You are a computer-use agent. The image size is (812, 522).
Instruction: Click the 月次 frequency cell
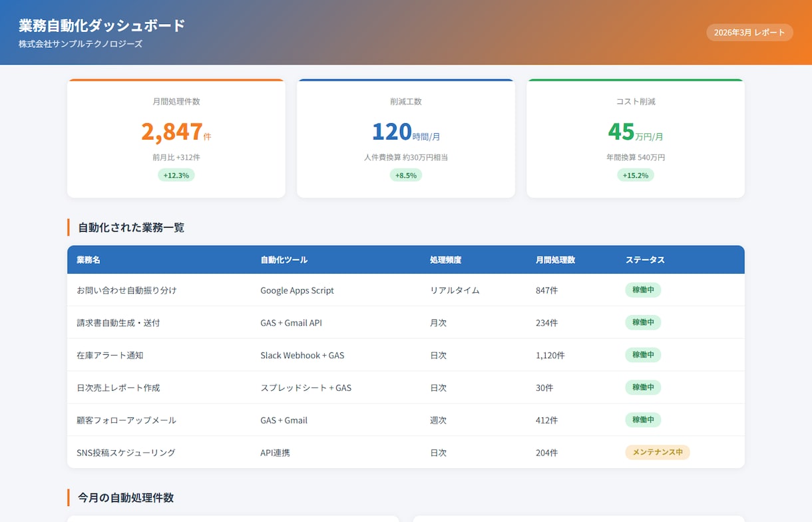pos(439,323)
